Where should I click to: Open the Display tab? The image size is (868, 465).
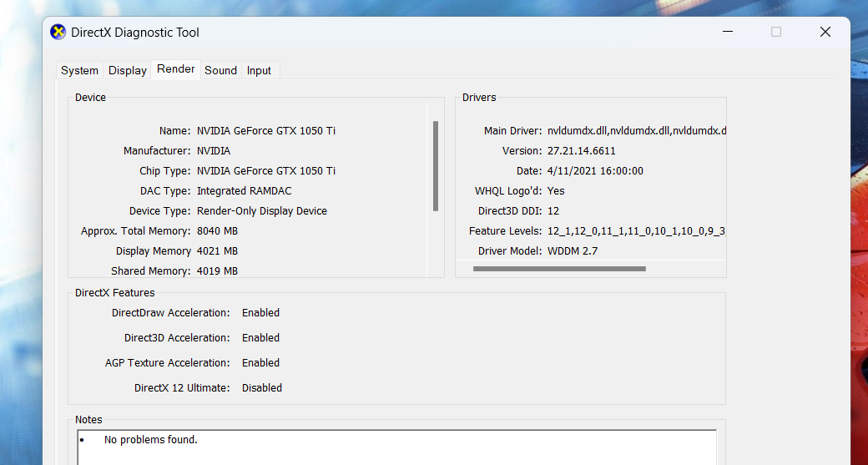tap(128, 70)
